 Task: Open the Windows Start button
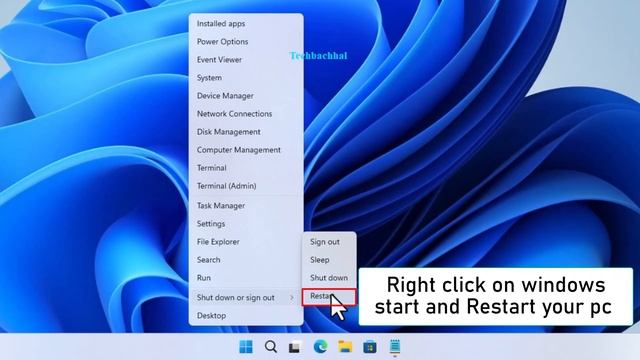coord(246,347)
